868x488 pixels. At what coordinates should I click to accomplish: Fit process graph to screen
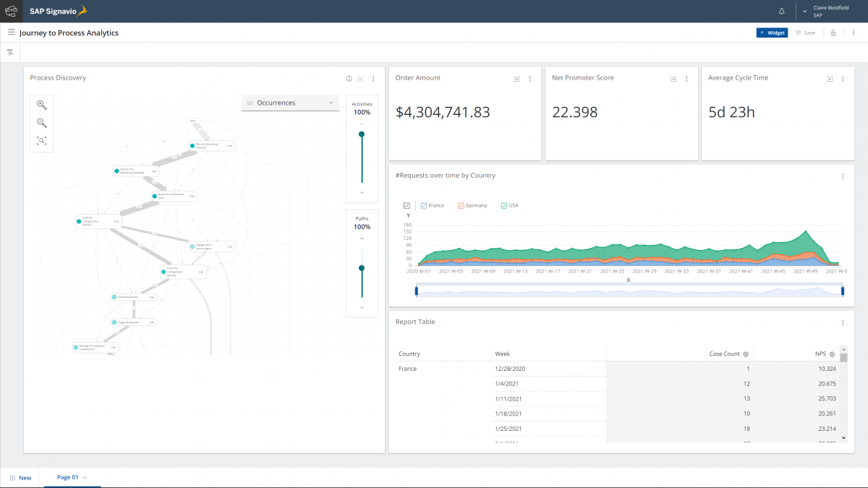[x=42, y=141]
